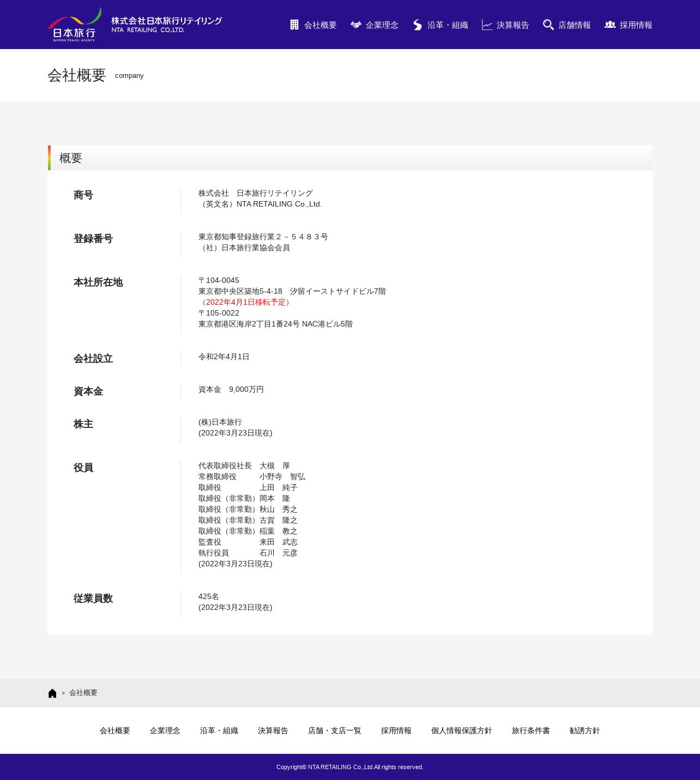This screenshot has height=780, width=700.
Task: Follow the footer 沿革・組織 link
Action: [x=219, y=731]
